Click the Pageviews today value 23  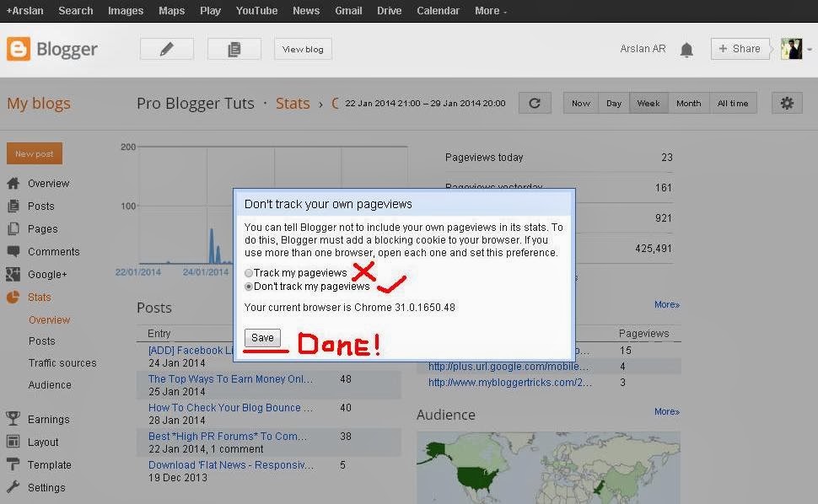click(667, 158)
